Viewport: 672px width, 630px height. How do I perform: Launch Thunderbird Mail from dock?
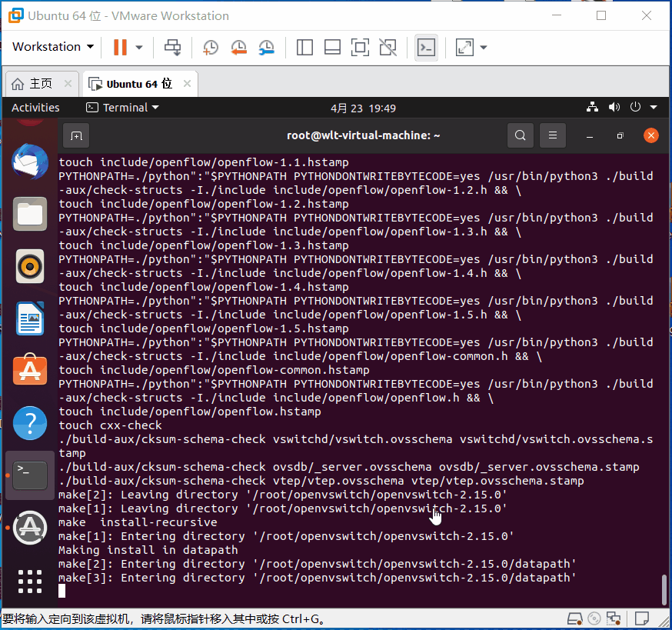click(29, 162)
